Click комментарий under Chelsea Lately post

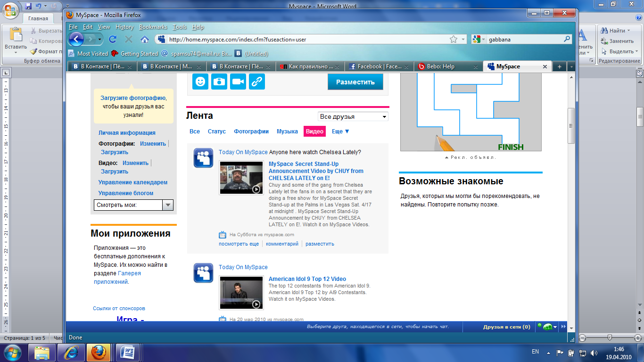(x=282, y=244)
